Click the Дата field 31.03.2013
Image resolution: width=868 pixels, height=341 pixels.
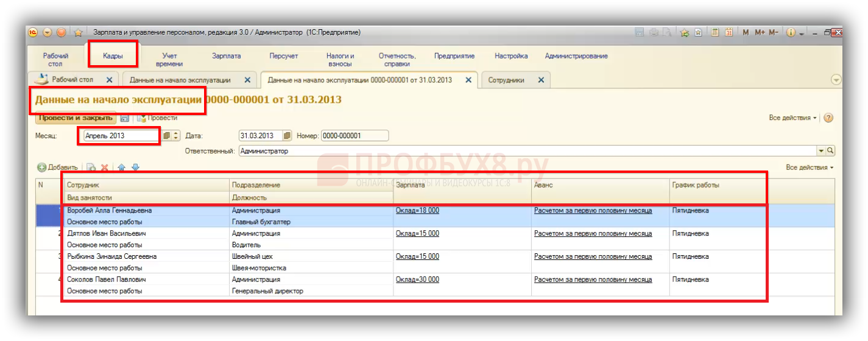[x=260, y=136]
